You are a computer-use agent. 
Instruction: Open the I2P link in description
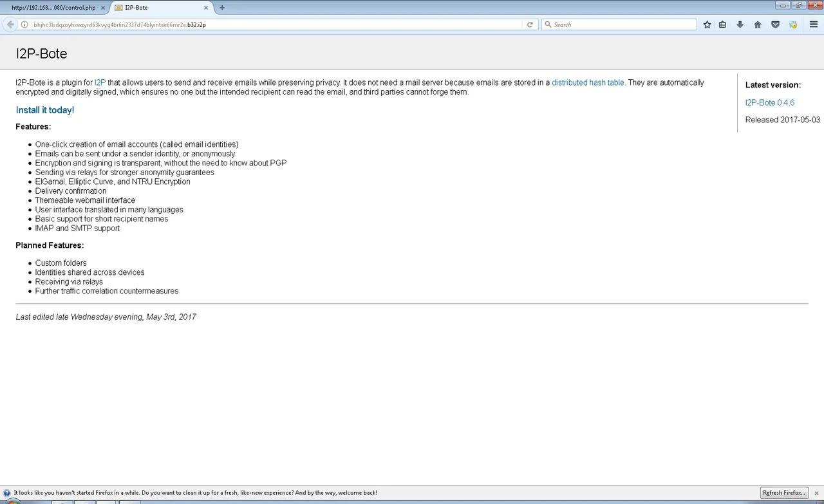100,82
